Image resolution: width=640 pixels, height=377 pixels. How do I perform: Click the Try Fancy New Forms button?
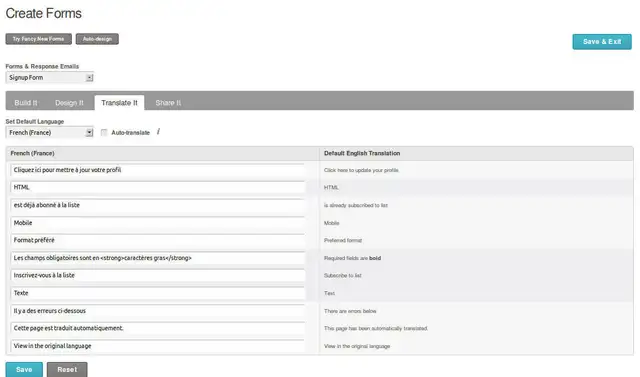tap(38, 39)
